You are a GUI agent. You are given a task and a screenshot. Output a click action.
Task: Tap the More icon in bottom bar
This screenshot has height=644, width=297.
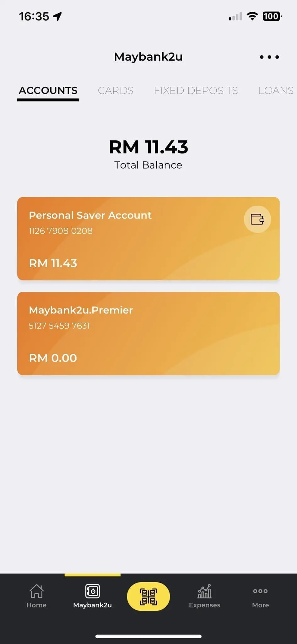coord(260,591)
